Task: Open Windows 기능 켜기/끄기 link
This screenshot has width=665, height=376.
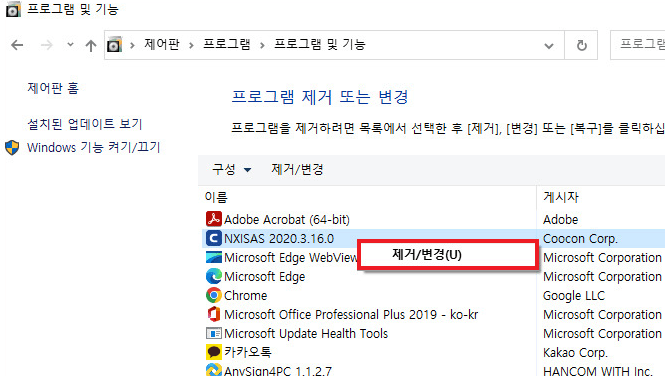Action: 93,147
